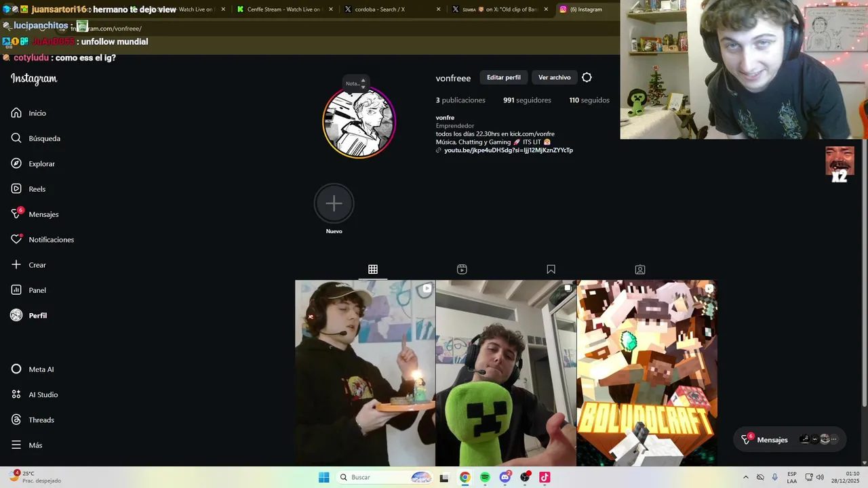Screen dimensions: 868x488
Task: Open Búsqueda in the sidebar
Action: click(36, 138)
